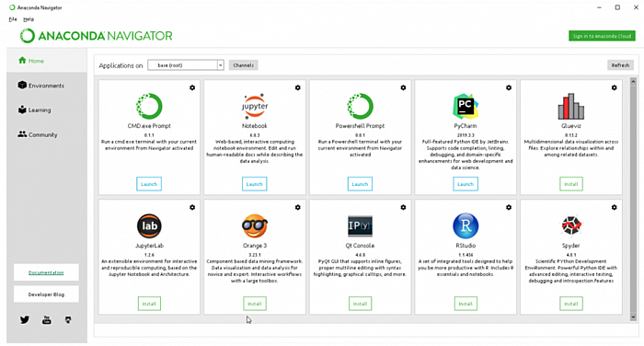Open gear options on Jupyter Notebook tile
Image resolution: width=644 pixels, height=346 pixels.
click(x=298, y=87)
